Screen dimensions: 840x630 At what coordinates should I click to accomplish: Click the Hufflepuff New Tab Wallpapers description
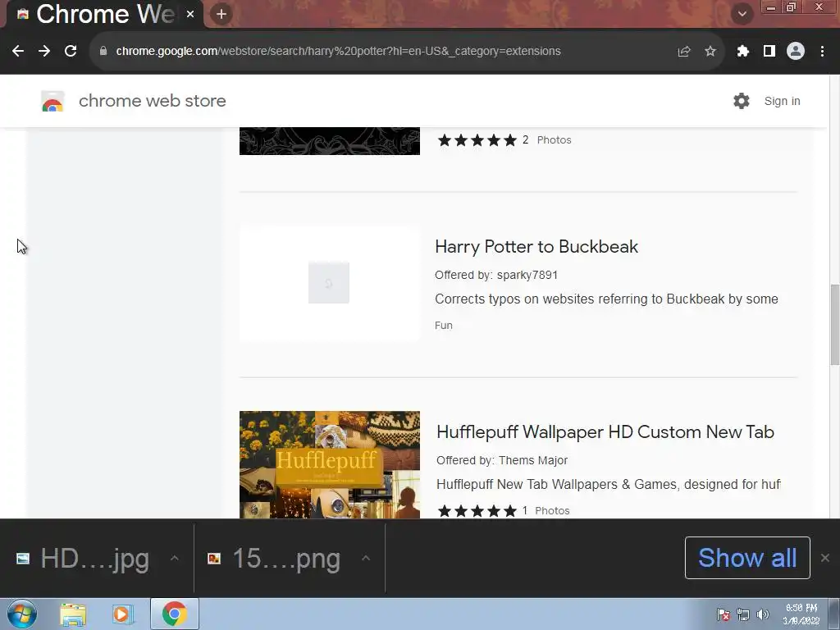coord(608,484)
